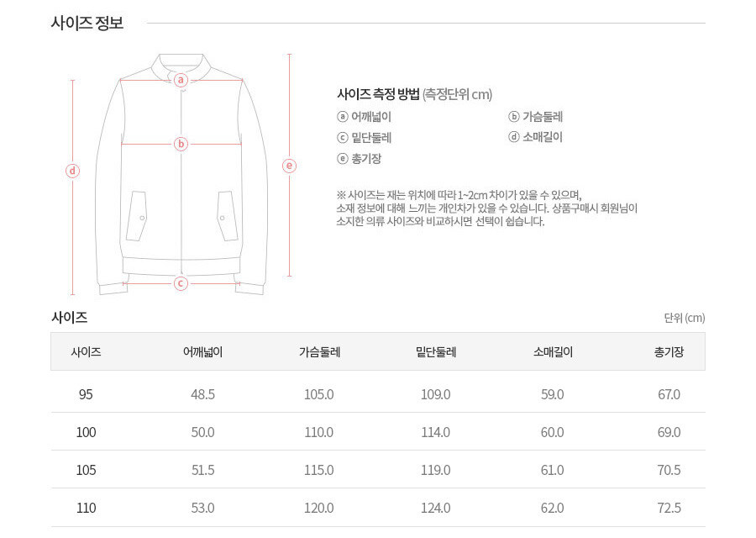Click the circled 'b' chest marker on jacket

point(181,144)
